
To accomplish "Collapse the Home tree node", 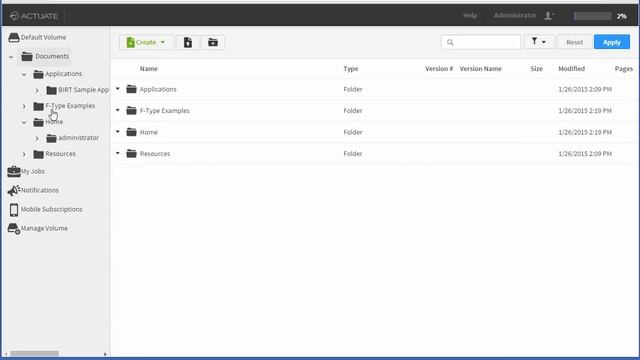I will (24, 122).
